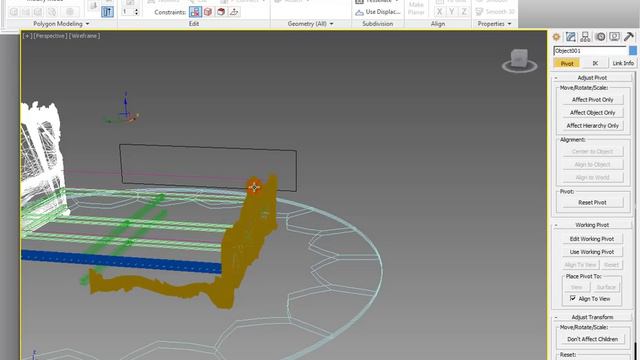Open the blue object color swatch
Image resolution: width=640 pixels, height=360 pixels.
click(633, 51)
